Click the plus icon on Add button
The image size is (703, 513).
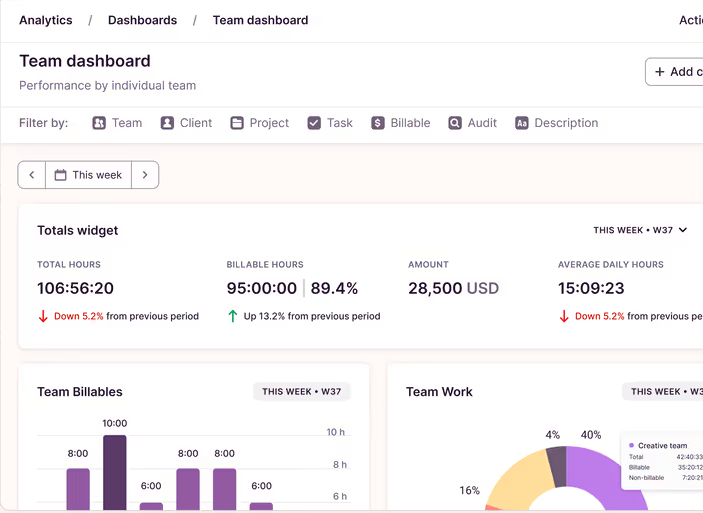click(660, 72)
